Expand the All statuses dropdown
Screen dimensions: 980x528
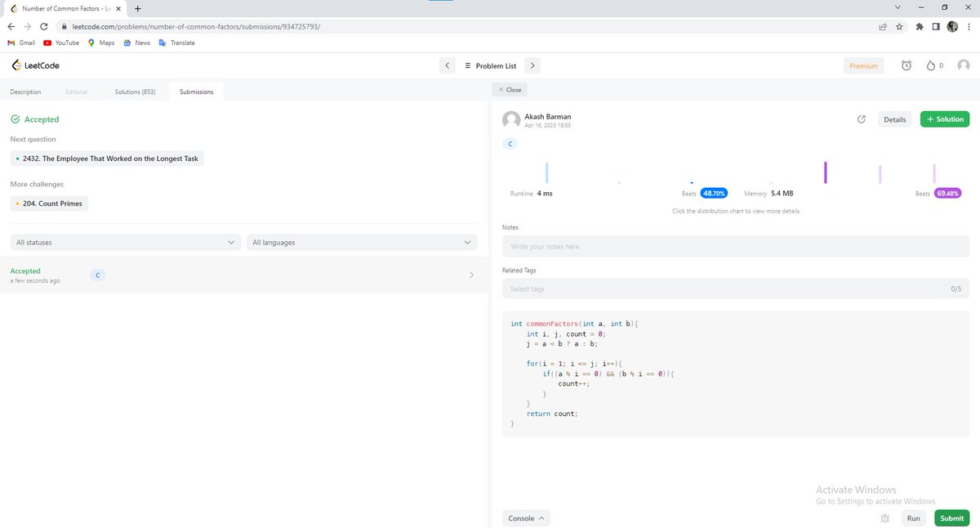tap(125, 242)
